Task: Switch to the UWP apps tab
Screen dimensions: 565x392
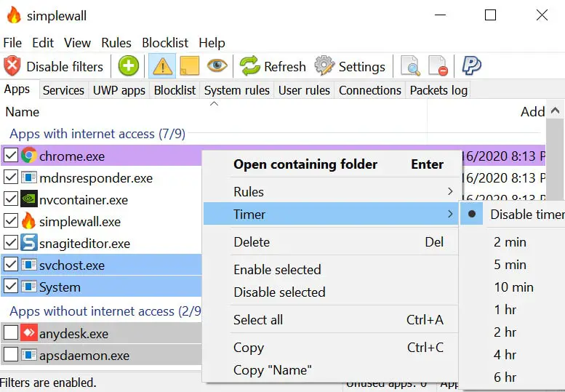Action: tap(119, 90)
